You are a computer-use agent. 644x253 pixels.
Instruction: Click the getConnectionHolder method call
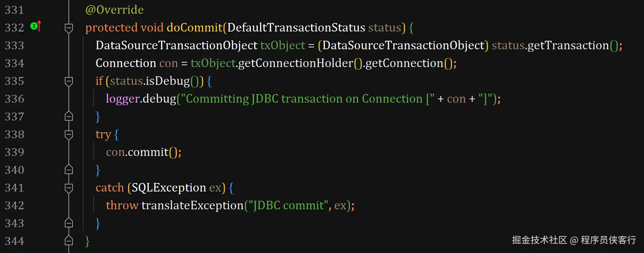pos(296,63)
